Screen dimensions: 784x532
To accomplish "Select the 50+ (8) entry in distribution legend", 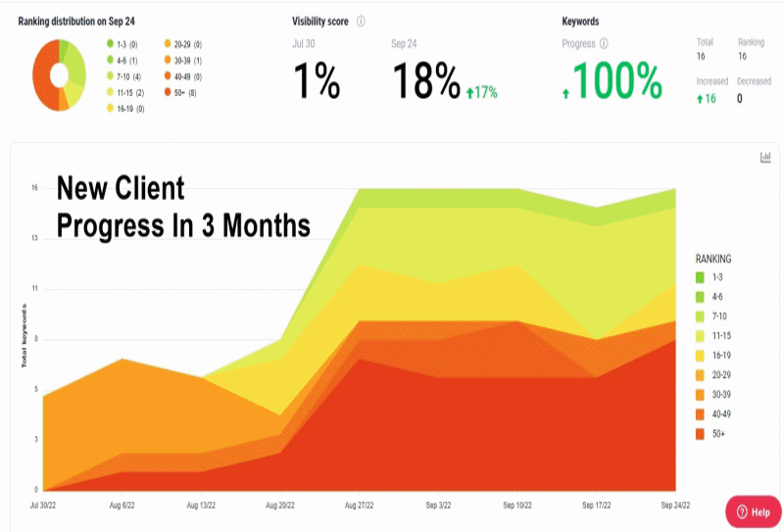I will point(181,91).
